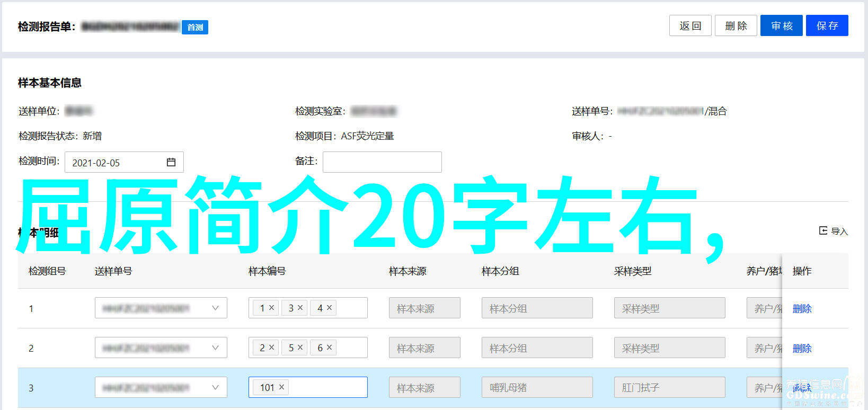Click the 采样类型 column header

[633, 271]
